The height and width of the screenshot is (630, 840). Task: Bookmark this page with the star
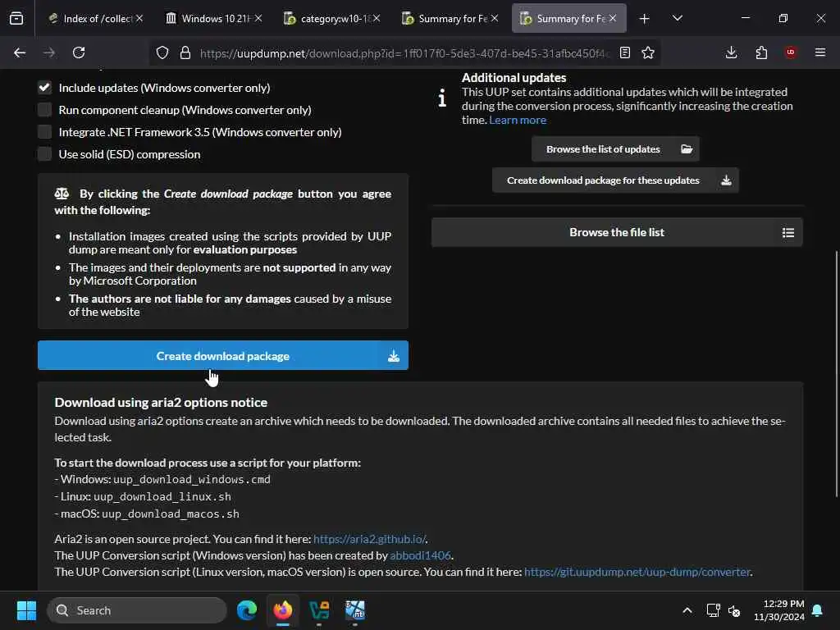point(648,52)
